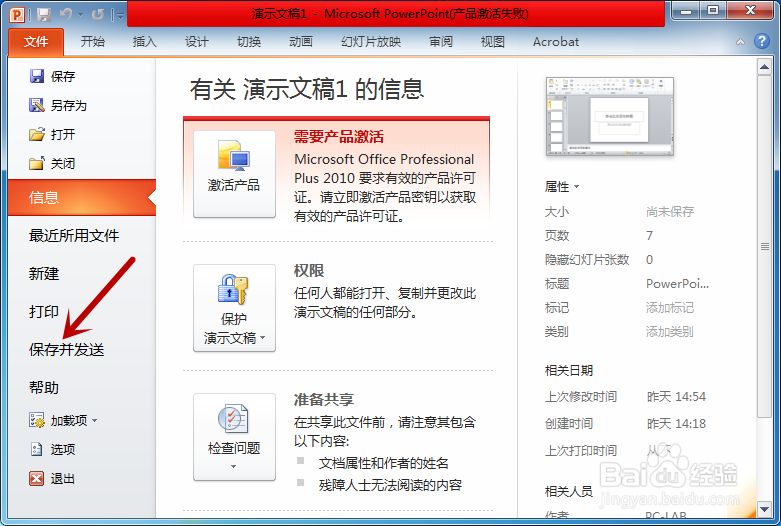
Task: Click the 保存 floppy disk icon in sidebar
Action: pos(37,76)
